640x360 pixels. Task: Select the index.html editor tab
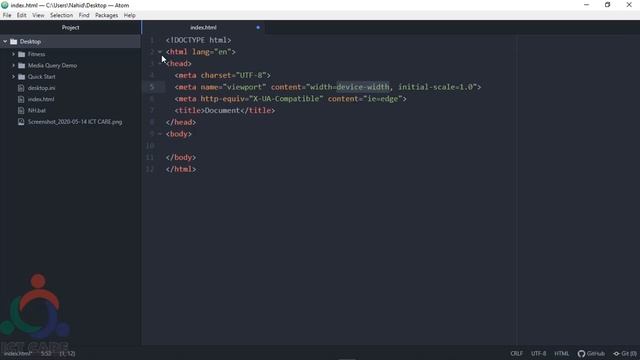pyautogui.click(x=203, y=27)
